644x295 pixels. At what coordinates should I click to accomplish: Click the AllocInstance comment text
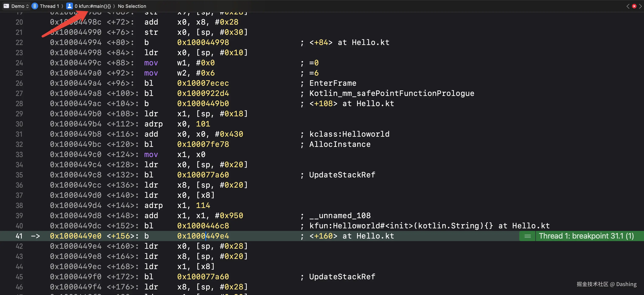click(x=339, y=144)
